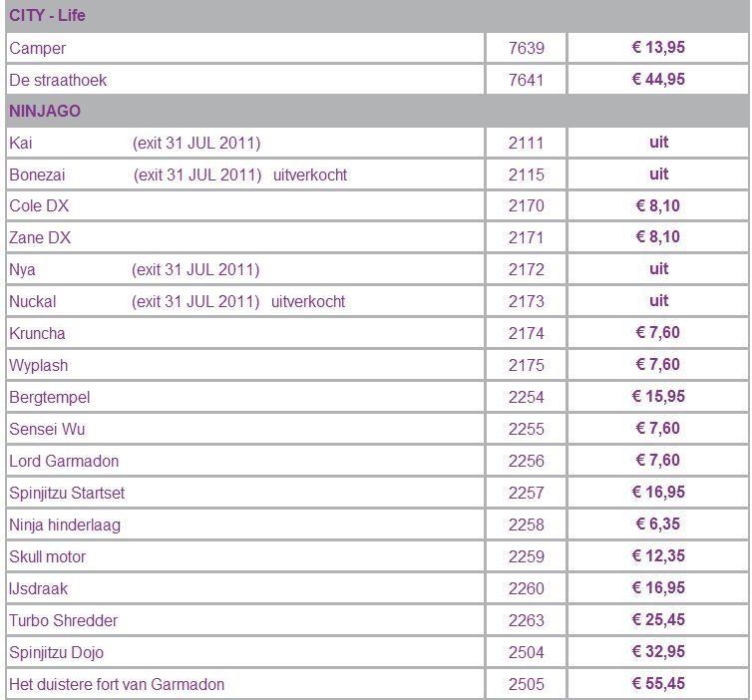The width and height of the screenshot is (752, 700).
Task: Click the price € 55,45
Action: click(x=658, y=683)
